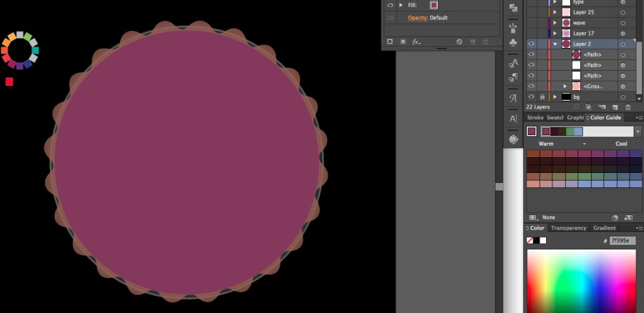Click Create New Sublayer icon
Image resolution: width=644 pixels, height=313 pixels.
coord(602,106)
